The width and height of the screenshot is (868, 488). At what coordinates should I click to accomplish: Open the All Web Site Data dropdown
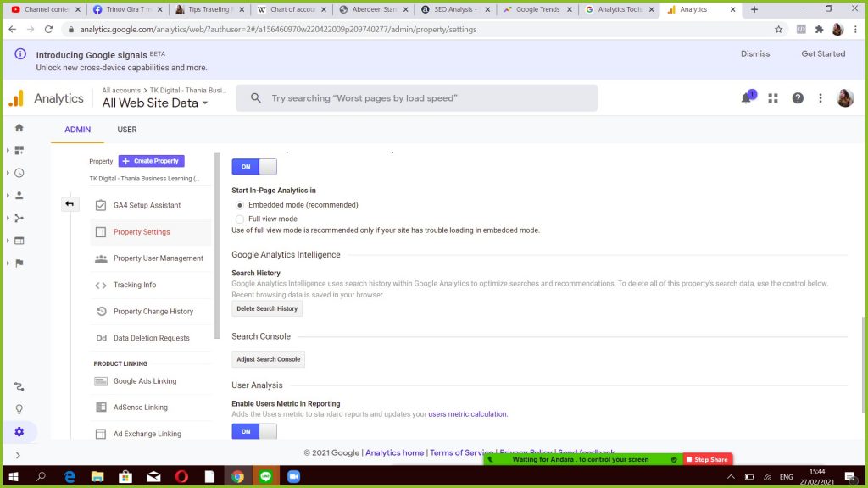[155, 103]
